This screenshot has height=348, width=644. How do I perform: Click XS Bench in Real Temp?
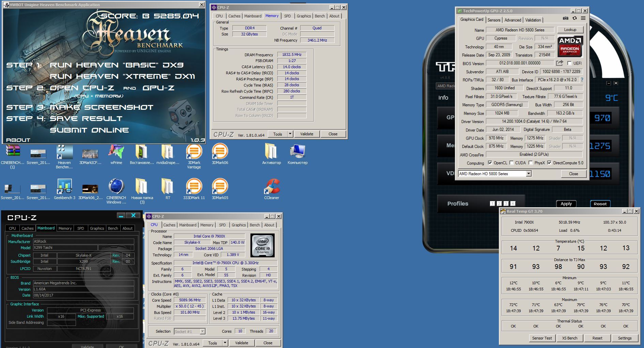click(570, 338)
